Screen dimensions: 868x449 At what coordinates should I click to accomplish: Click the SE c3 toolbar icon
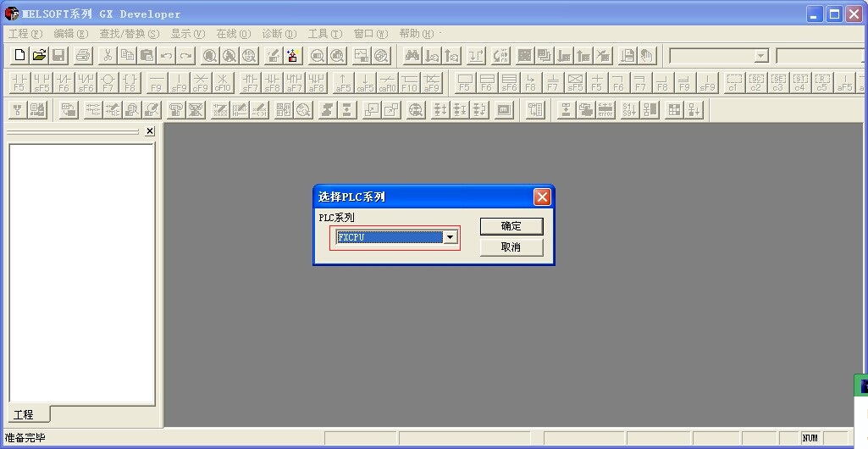(x=778, y=82)
